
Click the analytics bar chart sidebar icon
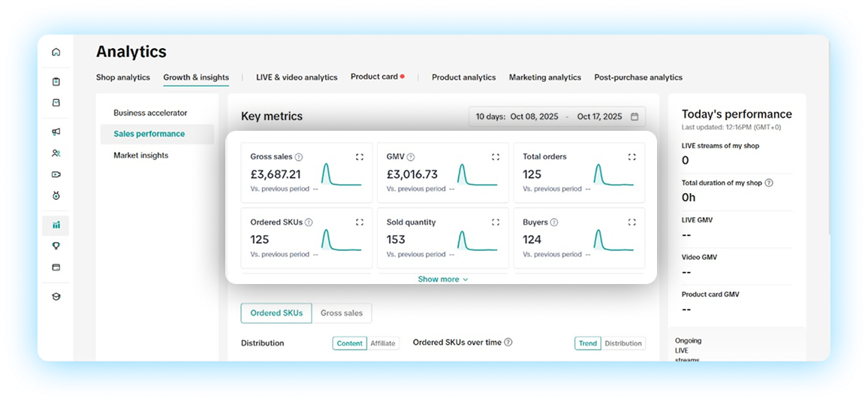[x=56, y=225]
